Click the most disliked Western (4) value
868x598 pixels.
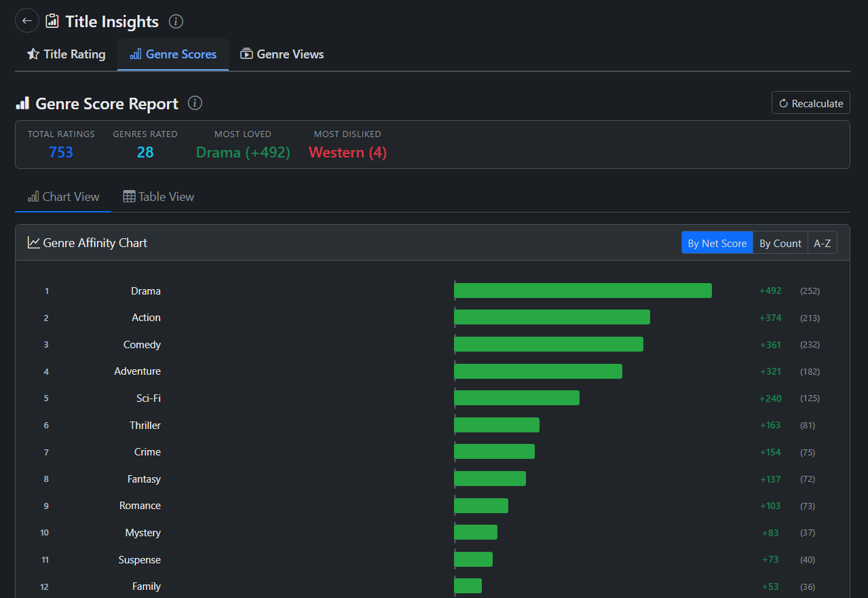click(347, 152)
